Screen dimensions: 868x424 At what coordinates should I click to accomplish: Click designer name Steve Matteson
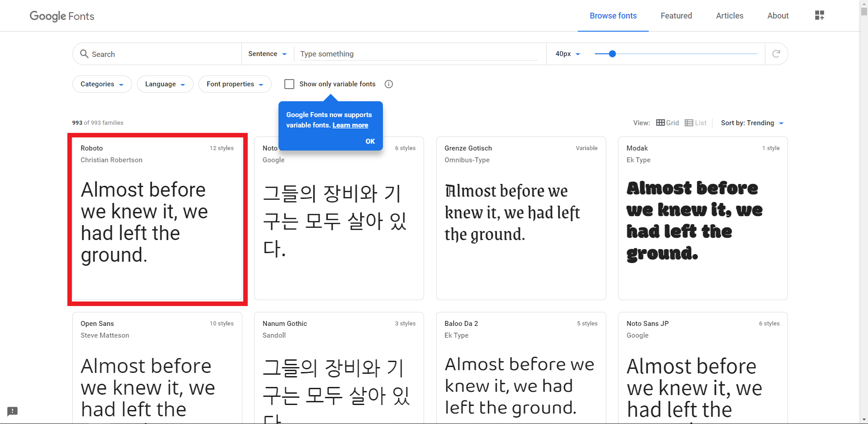(105, 335)
